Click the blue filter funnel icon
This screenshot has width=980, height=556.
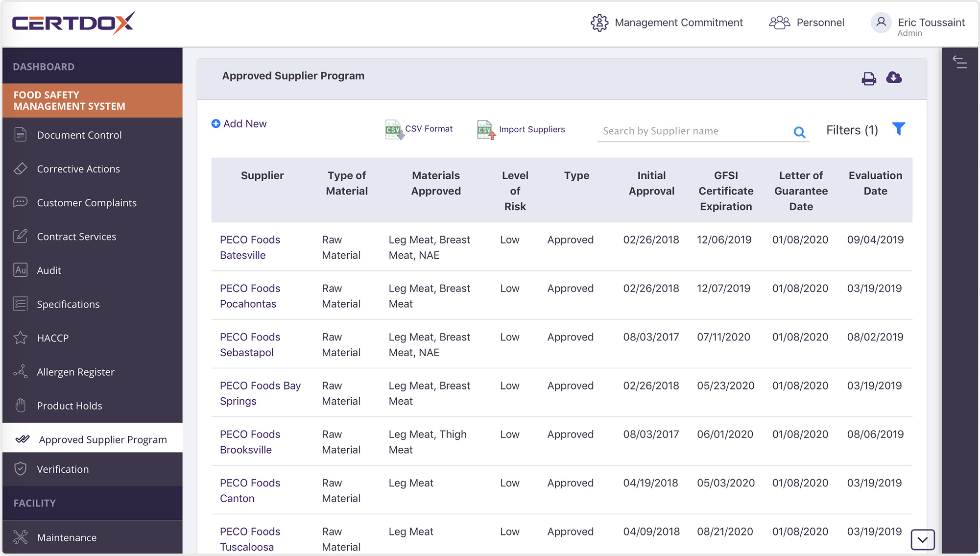(899, 129)
